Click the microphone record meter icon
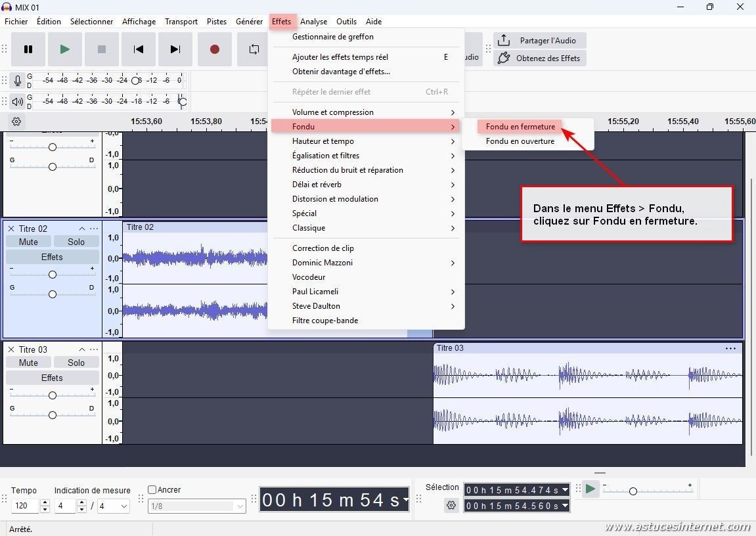 coord(18,81)
